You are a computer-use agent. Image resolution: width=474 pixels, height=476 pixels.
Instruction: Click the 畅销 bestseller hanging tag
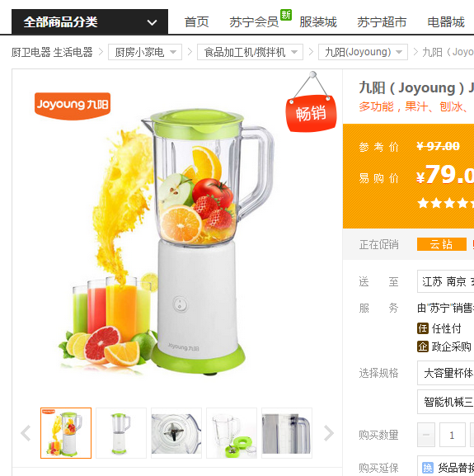pyautogui.click(x=311, y=113)
